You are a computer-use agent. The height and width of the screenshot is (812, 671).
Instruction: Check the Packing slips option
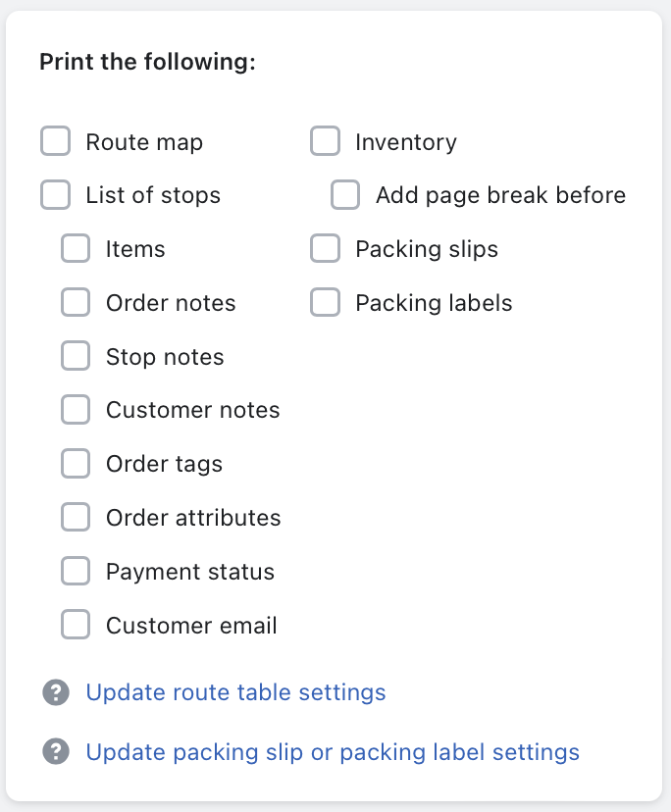click(325, 248)
